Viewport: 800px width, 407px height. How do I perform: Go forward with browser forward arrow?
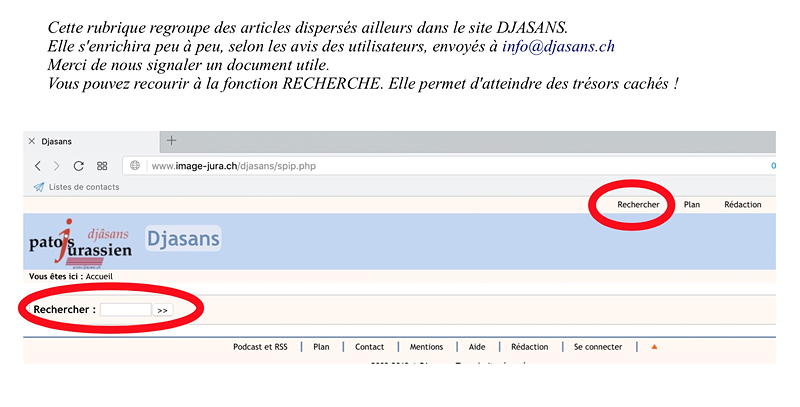(x=57, y=166)
